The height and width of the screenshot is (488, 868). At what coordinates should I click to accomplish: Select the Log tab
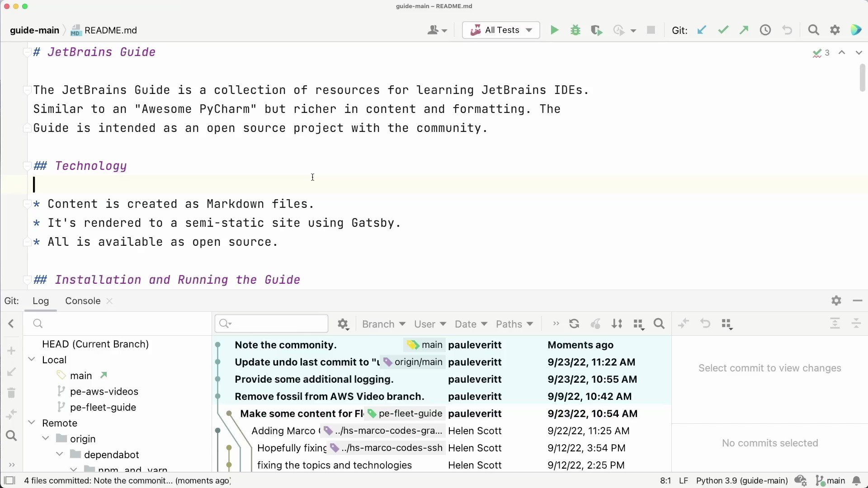(x=41, y=301)
